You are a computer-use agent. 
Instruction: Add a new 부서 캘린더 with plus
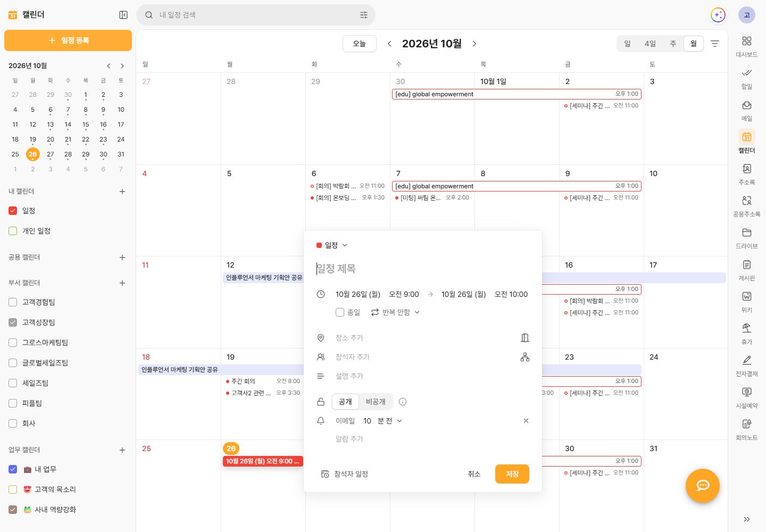(x=122, y=283)
